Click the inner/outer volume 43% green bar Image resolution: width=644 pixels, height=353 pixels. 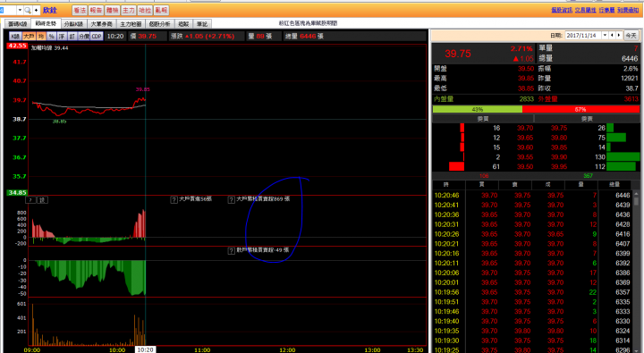click(478, 110)
